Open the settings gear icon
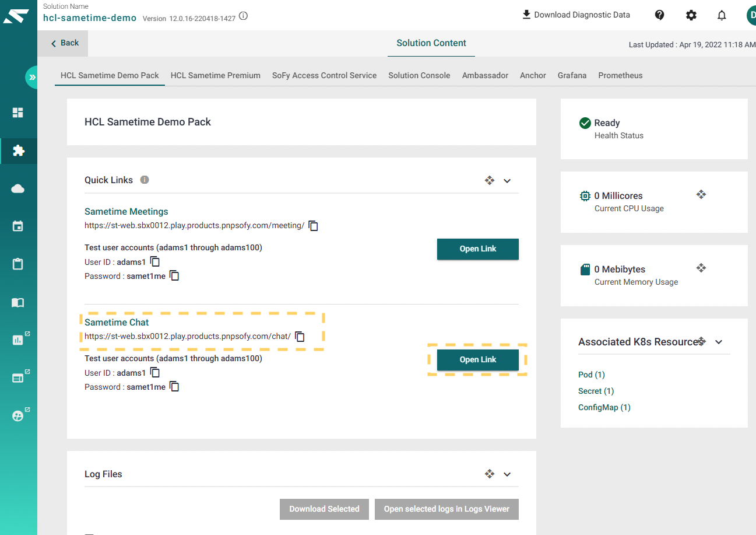Viewport: 756px width, 535px height. [691, 15]
